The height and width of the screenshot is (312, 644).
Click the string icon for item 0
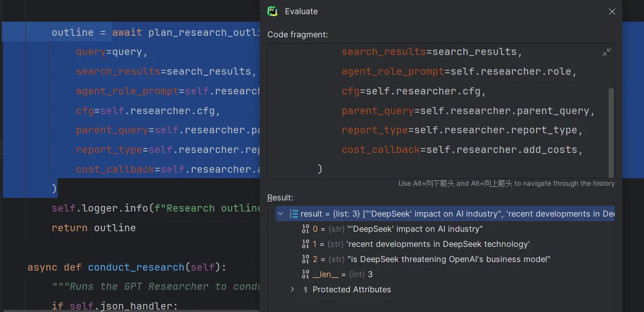305,229
